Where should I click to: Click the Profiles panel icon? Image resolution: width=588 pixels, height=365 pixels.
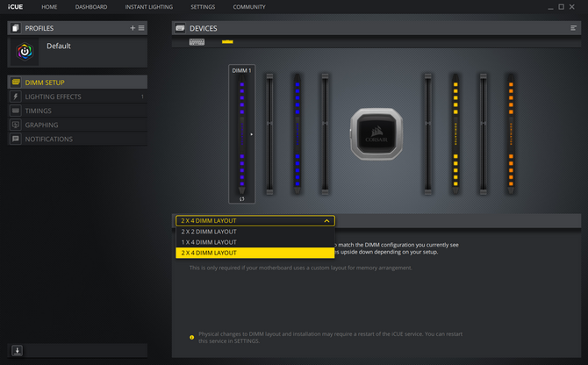(x=16, y=28)
